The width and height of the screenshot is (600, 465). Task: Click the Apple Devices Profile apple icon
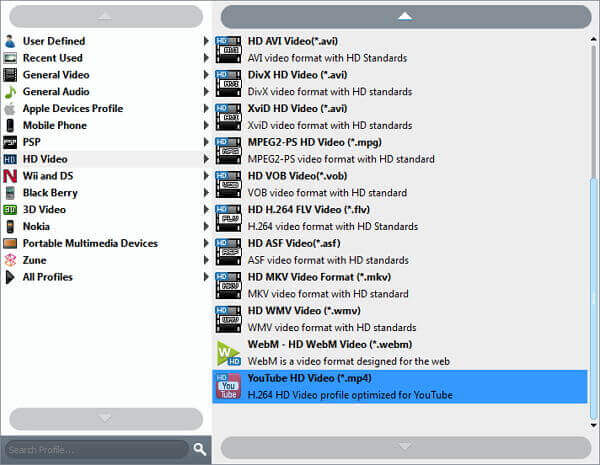click(x=10, y=108)
